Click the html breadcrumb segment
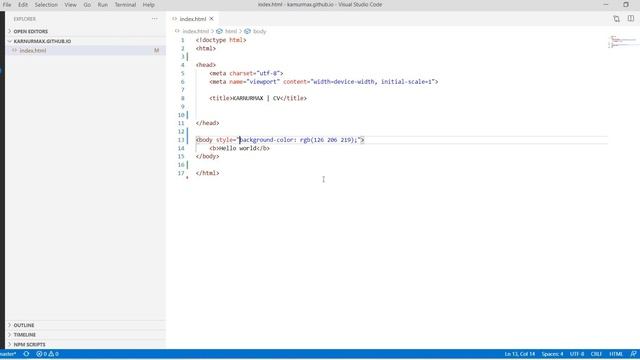 231,31
